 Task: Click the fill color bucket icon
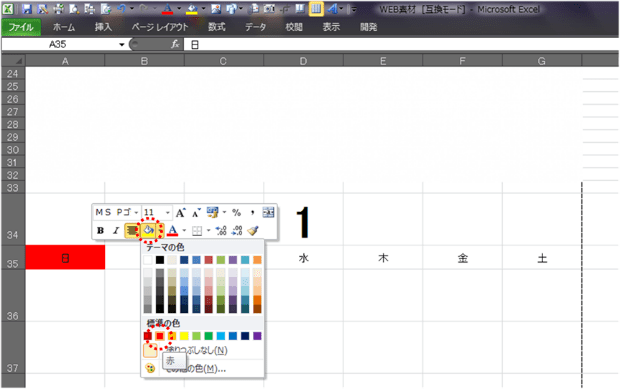[148, 230]
